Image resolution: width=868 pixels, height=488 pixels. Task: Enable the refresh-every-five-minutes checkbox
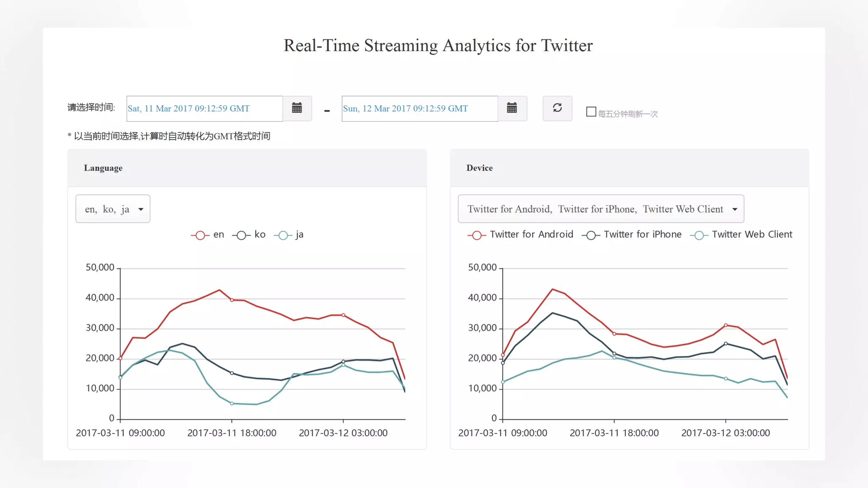(x=591, y=112)
